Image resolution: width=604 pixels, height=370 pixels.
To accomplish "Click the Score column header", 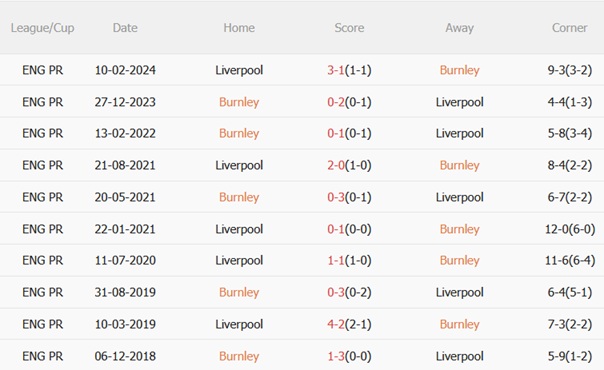I will point(349,28).
